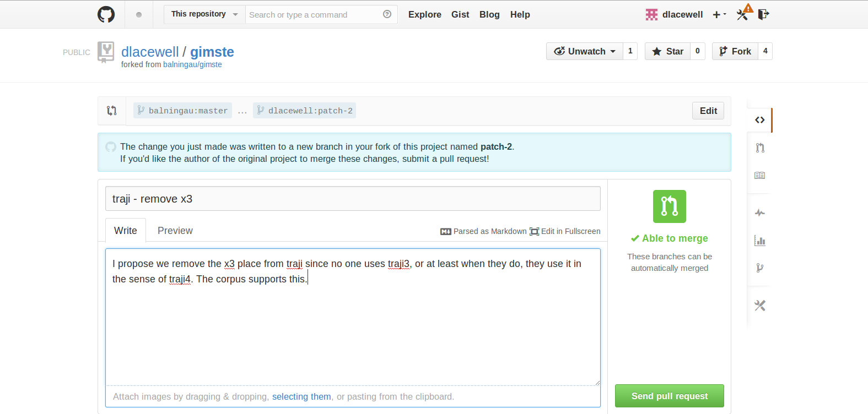Switch to the Write tab

126,231
